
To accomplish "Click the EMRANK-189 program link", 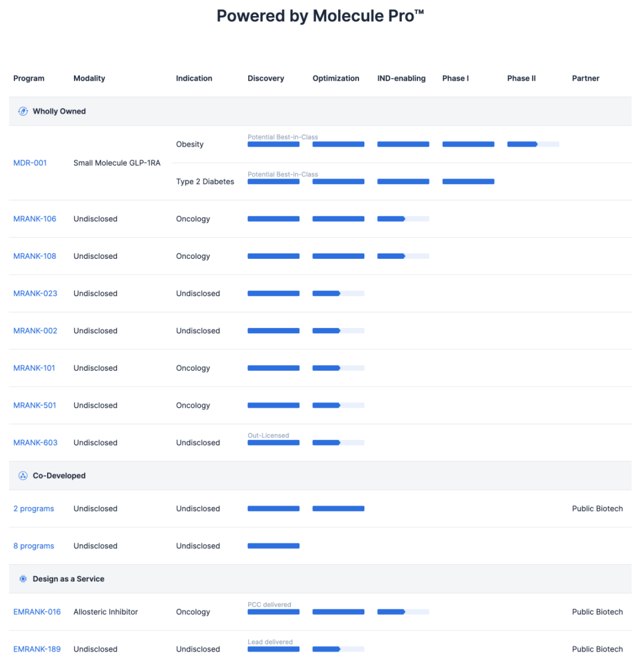I will [x=37, y=649].
